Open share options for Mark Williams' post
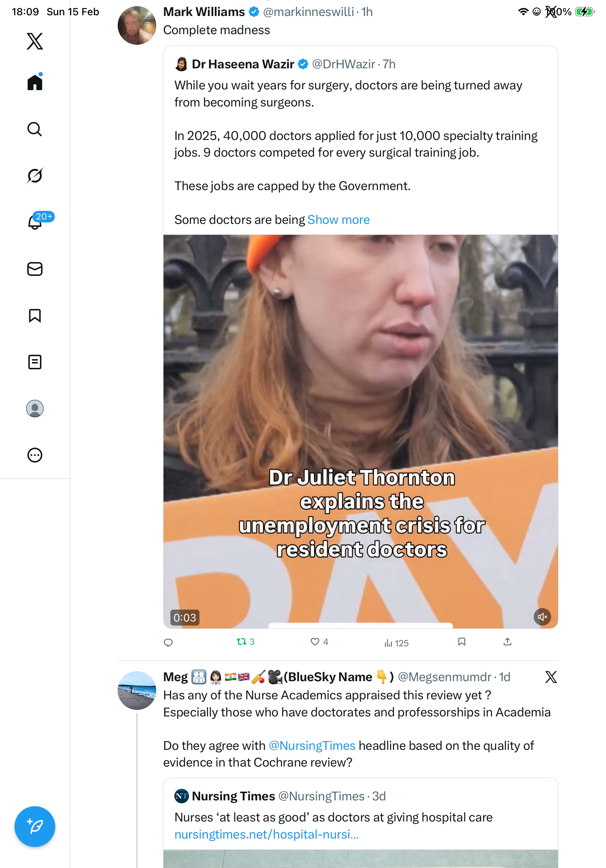 [508, 642]
